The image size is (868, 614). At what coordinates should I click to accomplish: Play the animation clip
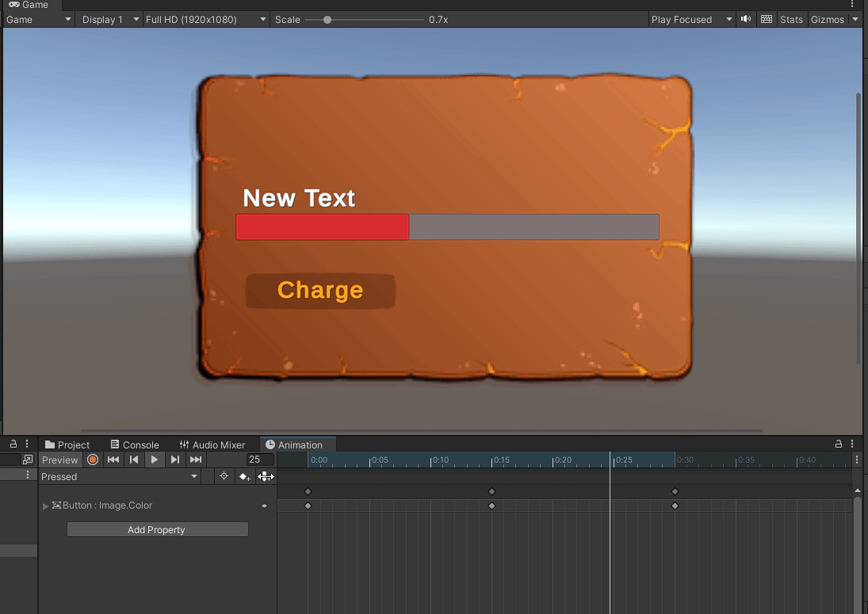click(155, 460)
